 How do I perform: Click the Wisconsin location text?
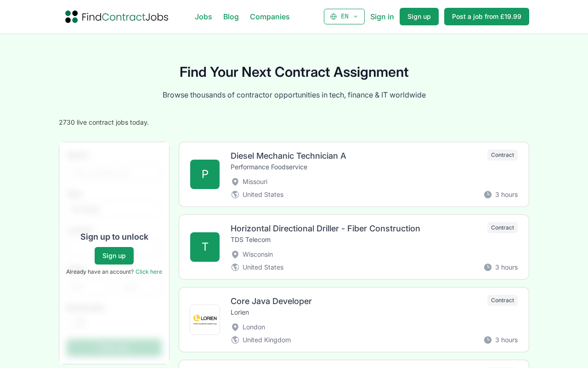coord(258,254)
